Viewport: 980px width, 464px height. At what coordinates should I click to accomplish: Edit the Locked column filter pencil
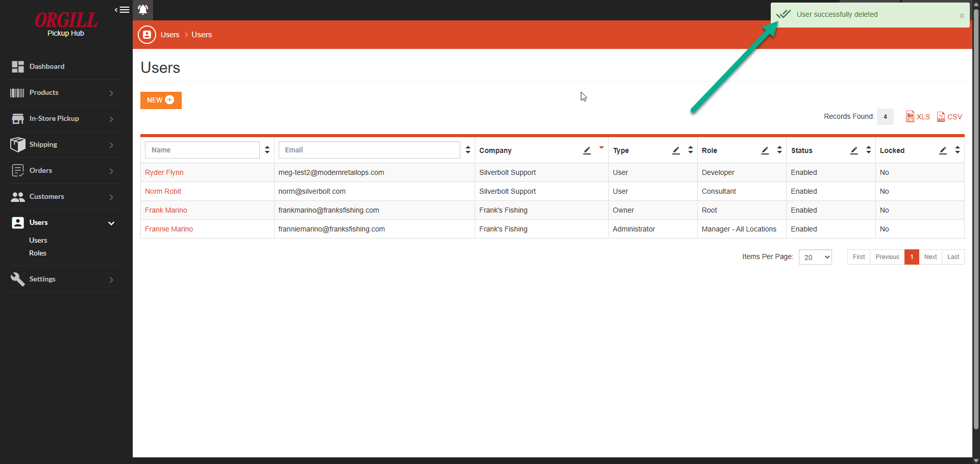(943, 150)
